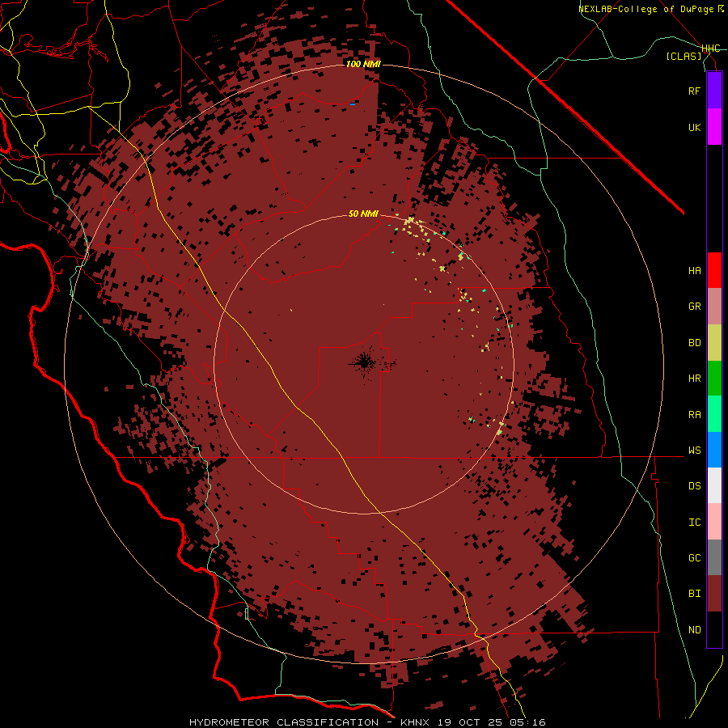This screenshot has height=728, width=728.
Task: Click the BI dark red legend swatch
Action: click(714, 594)
